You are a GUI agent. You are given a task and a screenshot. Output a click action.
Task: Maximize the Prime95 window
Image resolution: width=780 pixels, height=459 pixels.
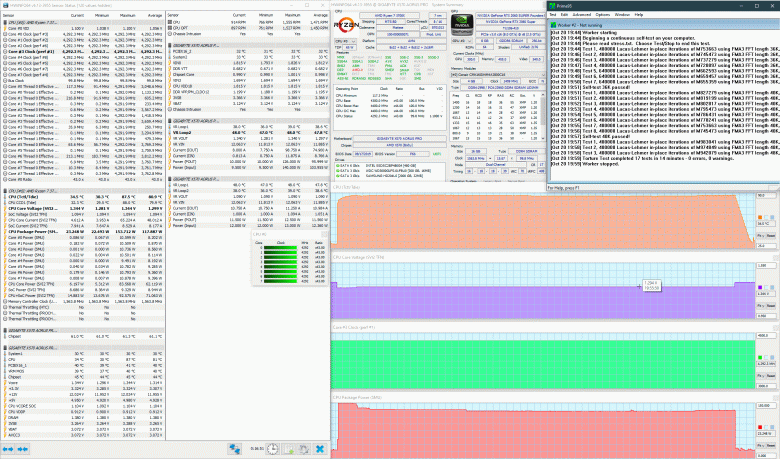(757, 6)
